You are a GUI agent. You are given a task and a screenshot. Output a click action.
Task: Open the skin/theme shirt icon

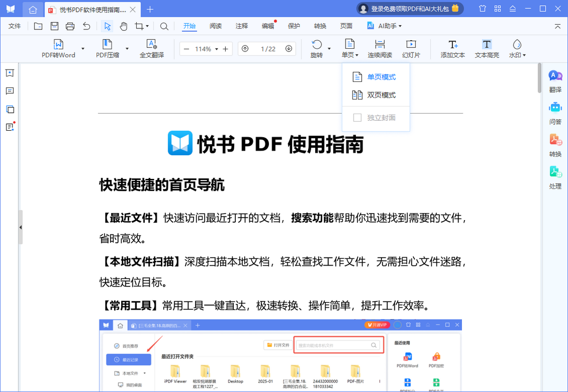coord(482,9)
